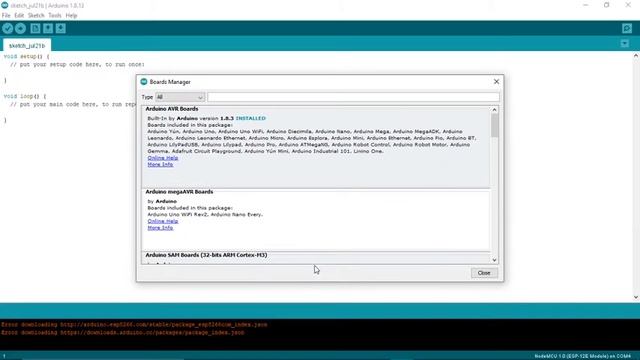The image size is (640, 360).
Task: Expand the Type All dropdown
Action: click(180, 97)
